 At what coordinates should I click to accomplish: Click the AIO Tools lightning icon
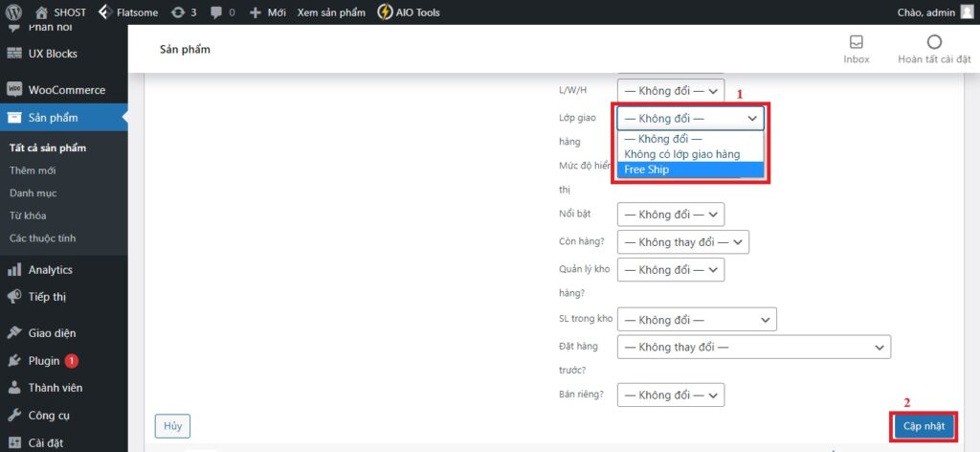(385, 12)
